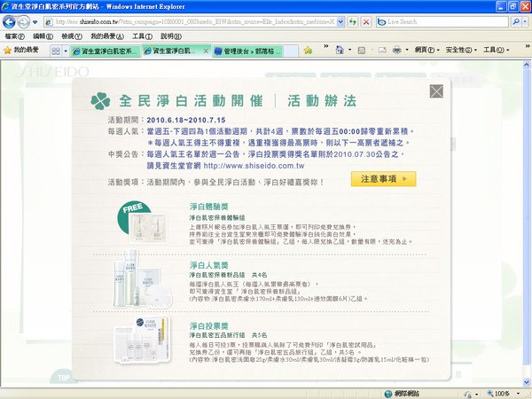This screenshot has width=532, height=399.
Task: Click the 活動辦法 title text
Action: [x=322, y=101]
